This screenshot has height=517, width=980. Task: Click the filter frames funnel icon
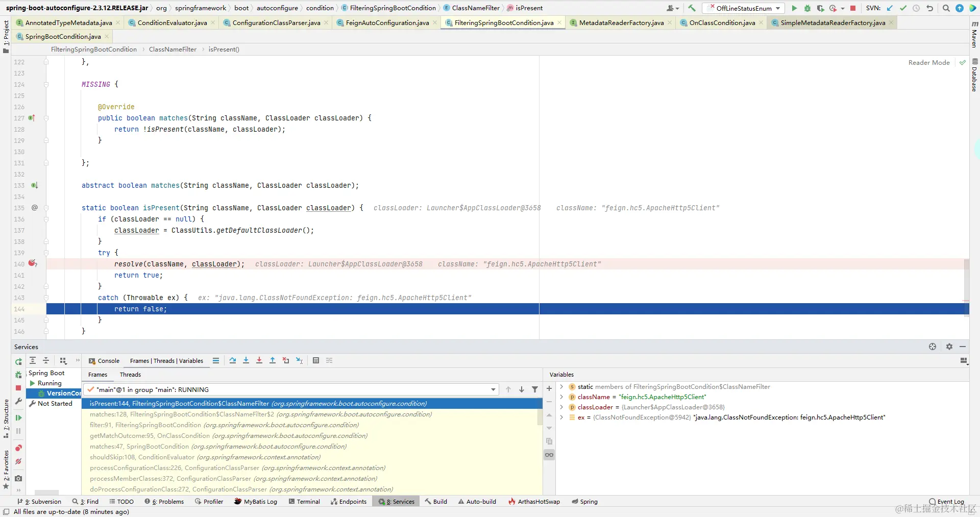point(535,389)
